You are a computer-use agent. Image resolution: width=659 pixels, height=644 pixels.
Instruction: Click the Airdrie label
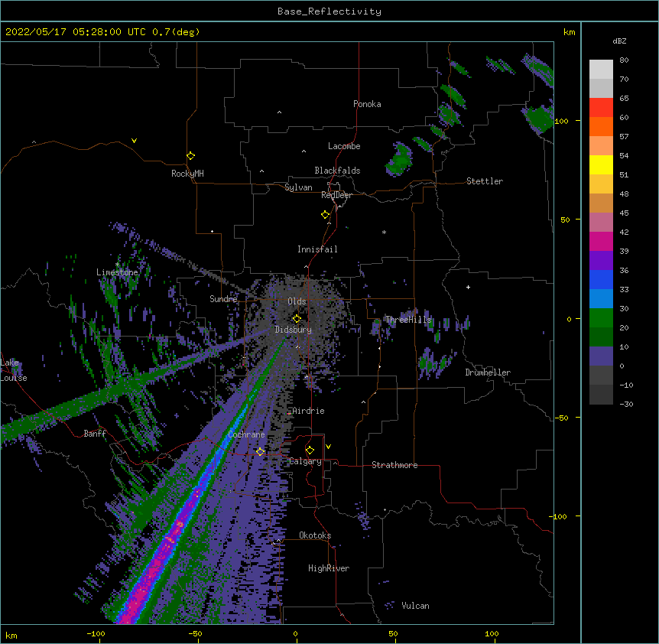pos(309,411)
